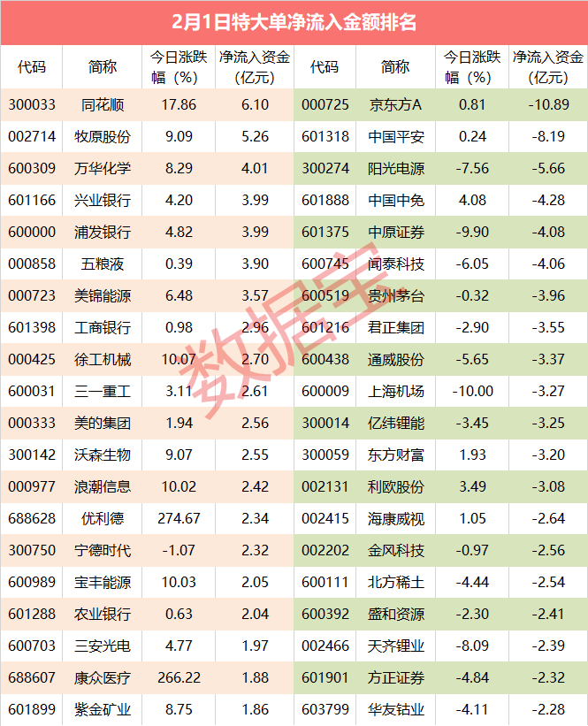This screenshot has width=588, height=726.
Task: Click stock name 浪潮信息
Action: click(x=103, y=486)
